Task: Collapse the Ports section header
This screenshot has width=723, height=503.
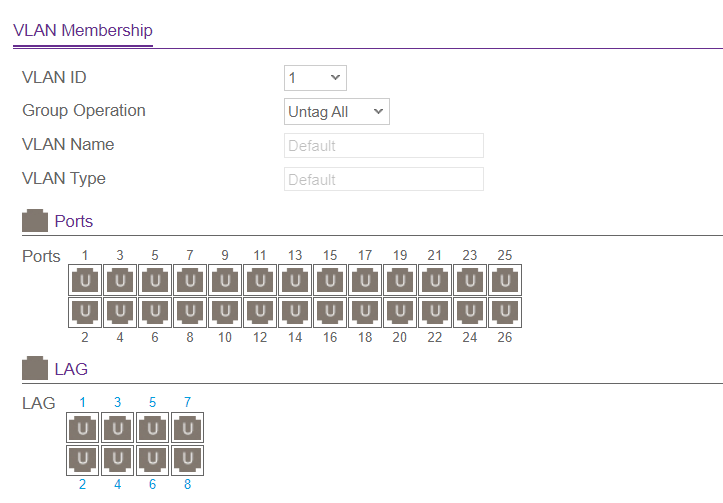Action: tap(73, 221)
